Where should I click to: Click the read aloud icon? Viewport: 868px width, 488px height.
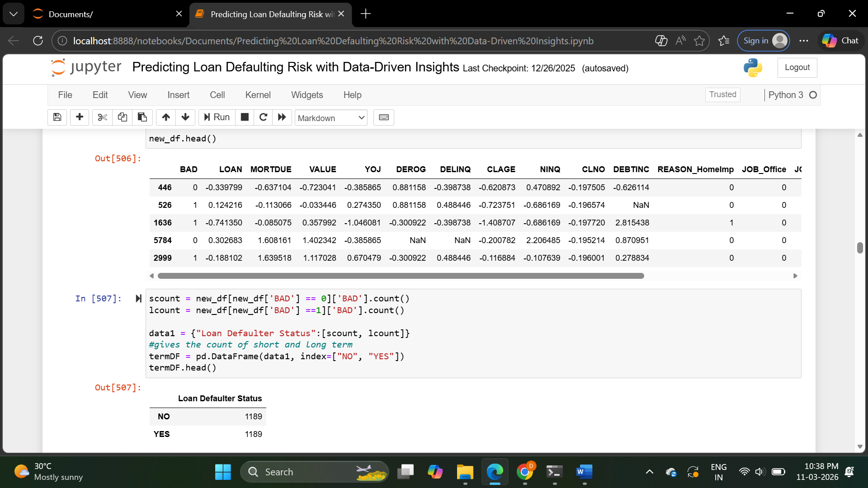680,41
